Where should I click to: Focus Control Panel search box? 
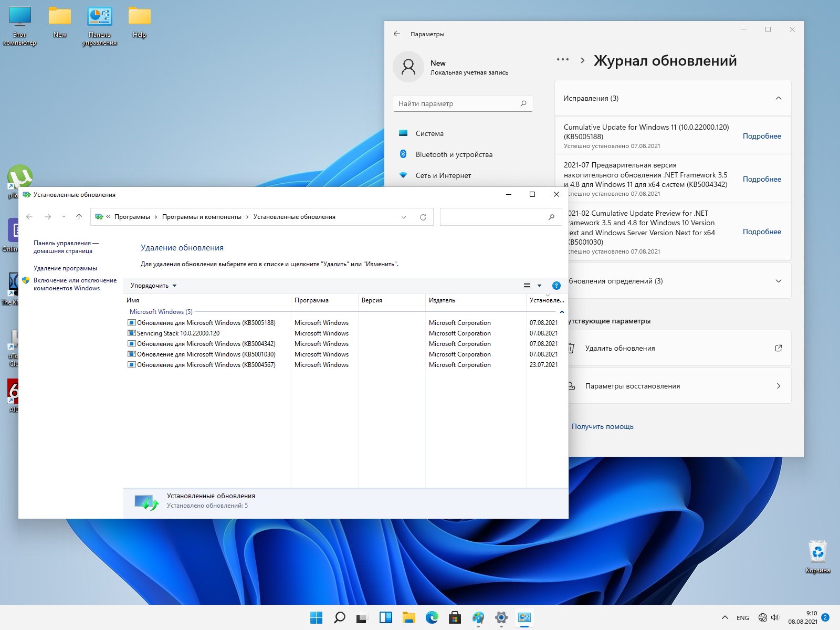tap(500, 217)
